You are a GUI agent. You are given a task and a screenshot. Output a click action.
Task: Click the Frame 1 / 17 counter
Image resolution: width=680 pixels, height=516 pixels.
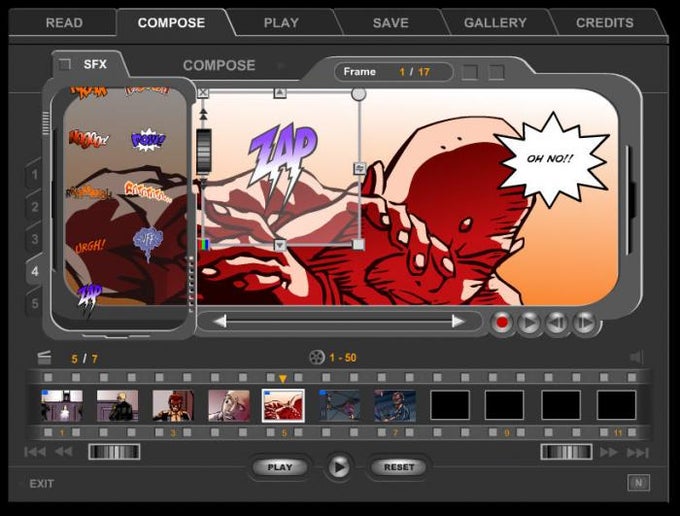394,72
